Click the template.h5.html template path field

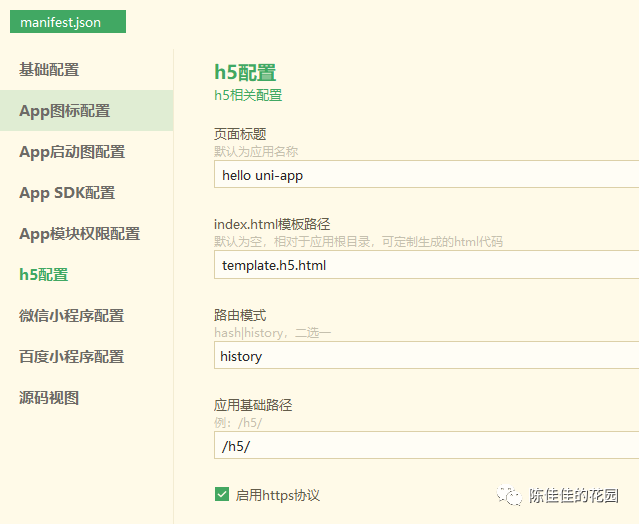[x=426, y=265]
